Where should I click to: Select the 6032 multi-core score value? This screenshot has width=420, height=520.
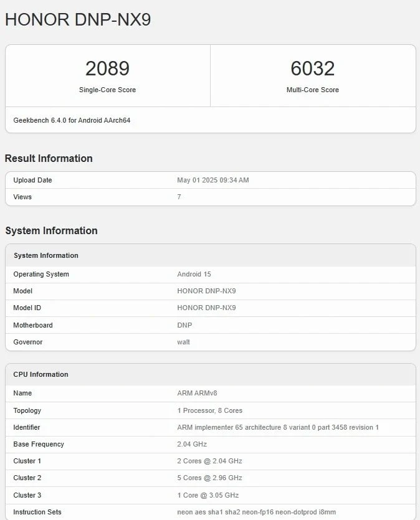point(313,69)
